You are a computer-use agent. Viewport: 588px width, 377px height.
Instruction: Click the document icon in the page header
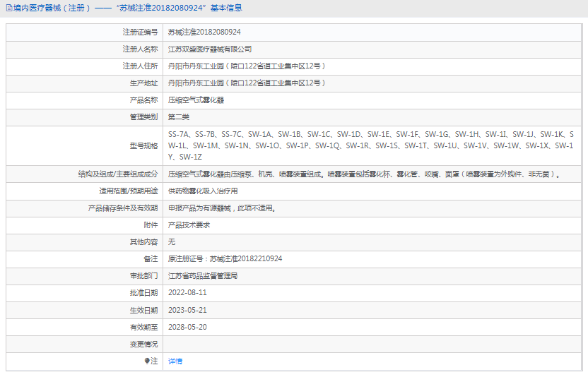[9, 8]
